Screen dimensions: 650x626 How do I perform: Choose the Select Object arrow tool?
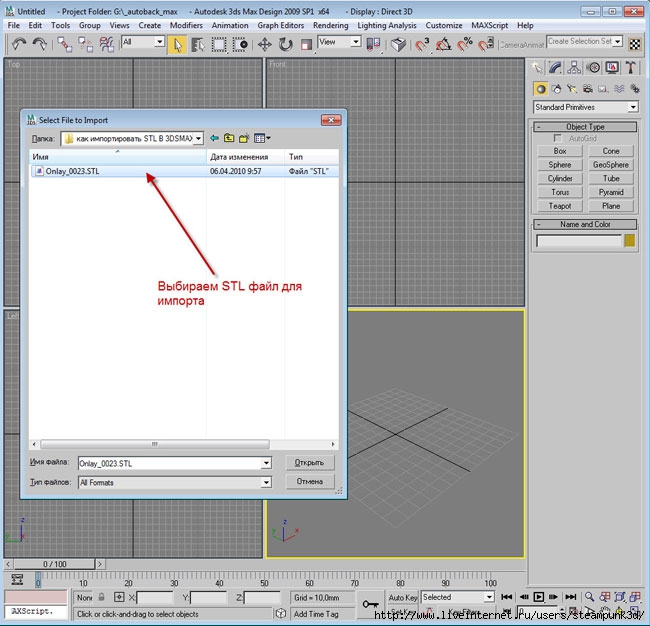pyautogui.click(x=177, y=44)
